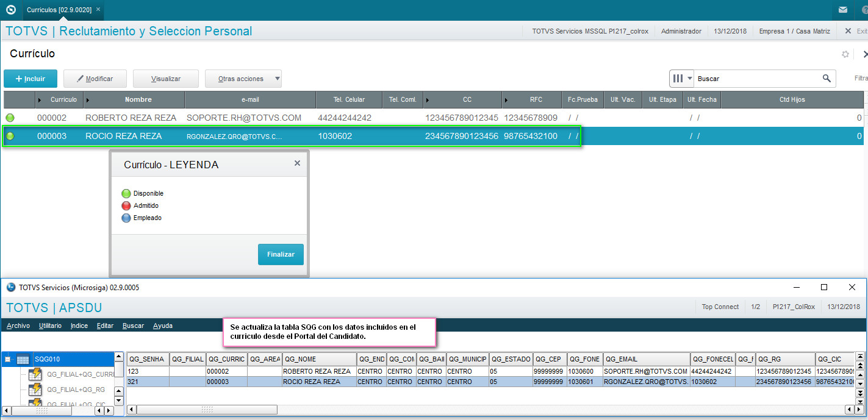Click single down arrow in APSDU grid
Image resolution: width=868 pixels, height=420 pixels.
click(860, 384)
